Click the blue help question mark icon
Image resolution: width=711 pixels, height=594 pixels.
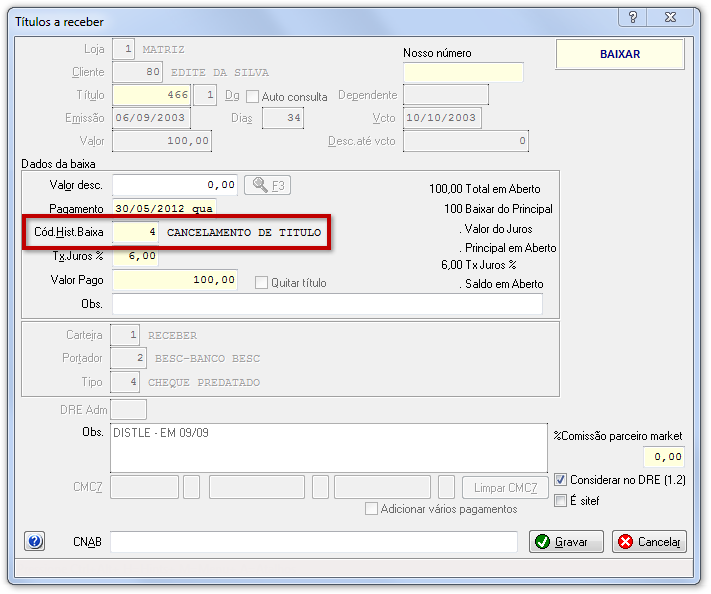click(x=34, y=541)
